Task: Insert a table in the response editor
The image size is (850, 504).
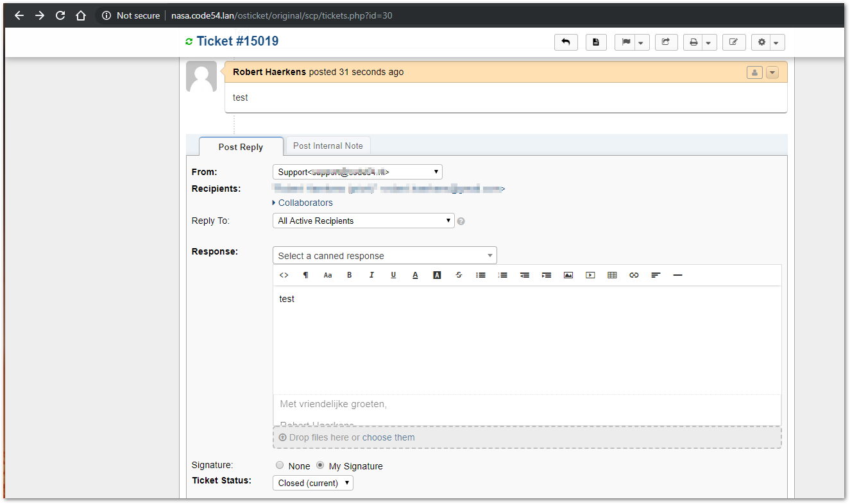Action: tap(612, 275)
